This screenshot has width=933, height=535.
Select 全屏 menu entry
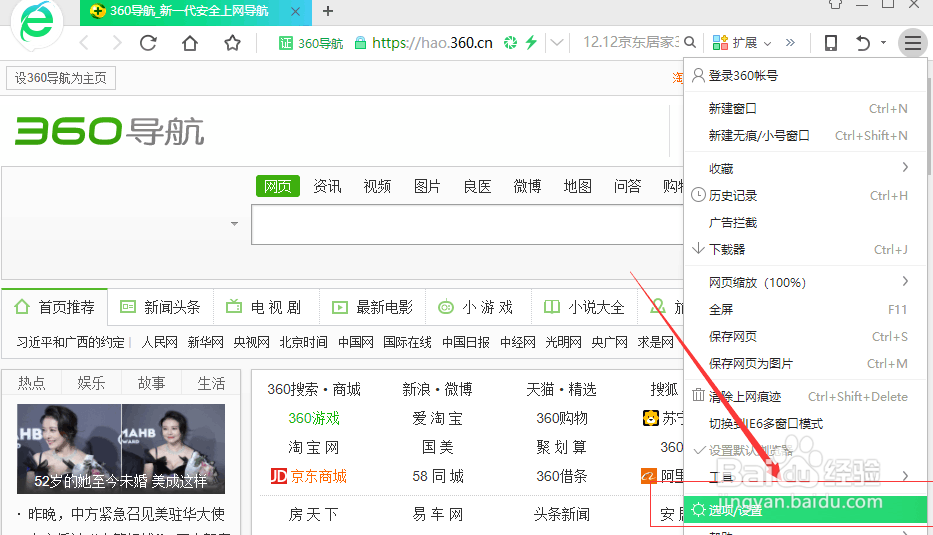point(806,309)
